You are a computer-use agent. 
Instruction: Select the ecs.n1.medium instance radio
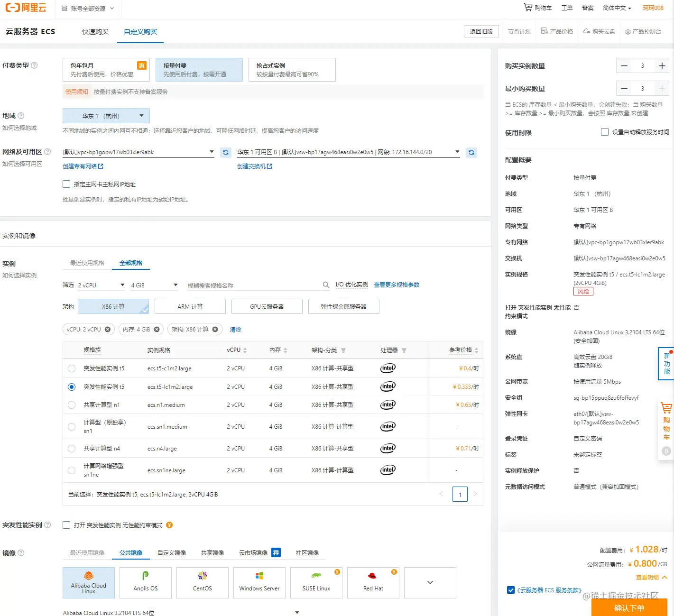(x=72, y=405)
